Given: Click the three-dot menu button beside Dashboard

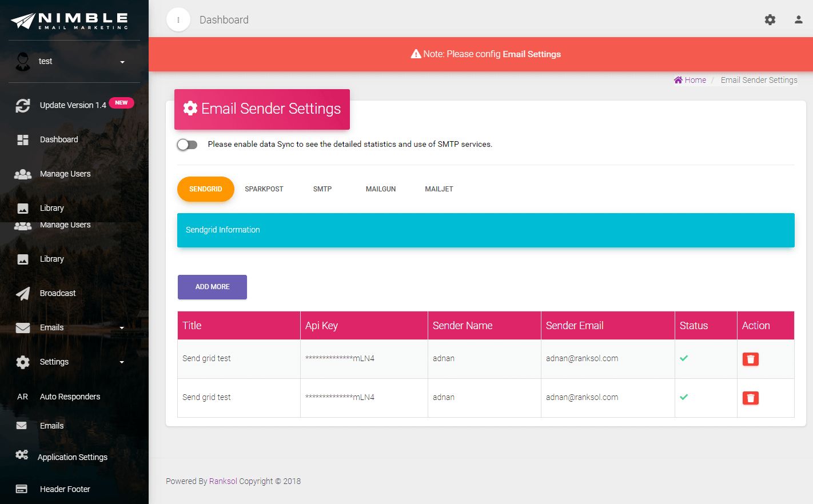Looking at the screenshot, I should click(178, 20).
